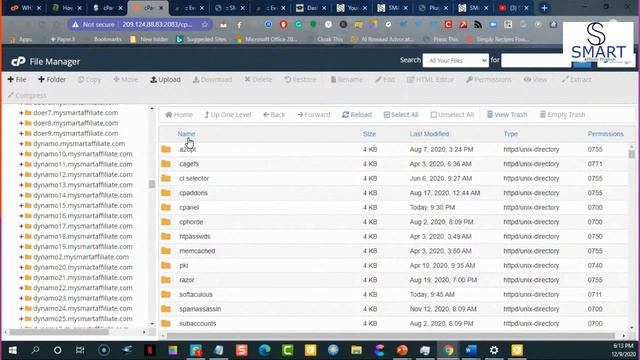Click the folder tree vertical scrollbar thumb

tap(152, 184)
